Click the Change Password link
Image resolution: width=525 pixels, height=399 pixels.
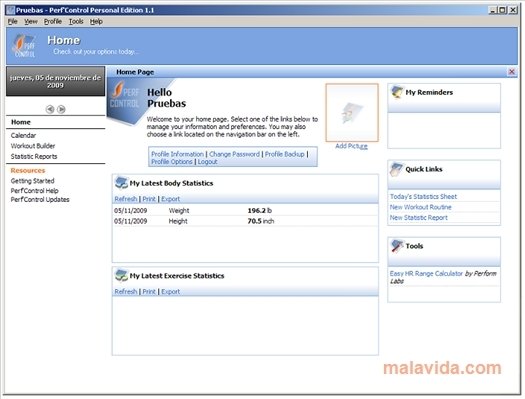pos(234,154)
